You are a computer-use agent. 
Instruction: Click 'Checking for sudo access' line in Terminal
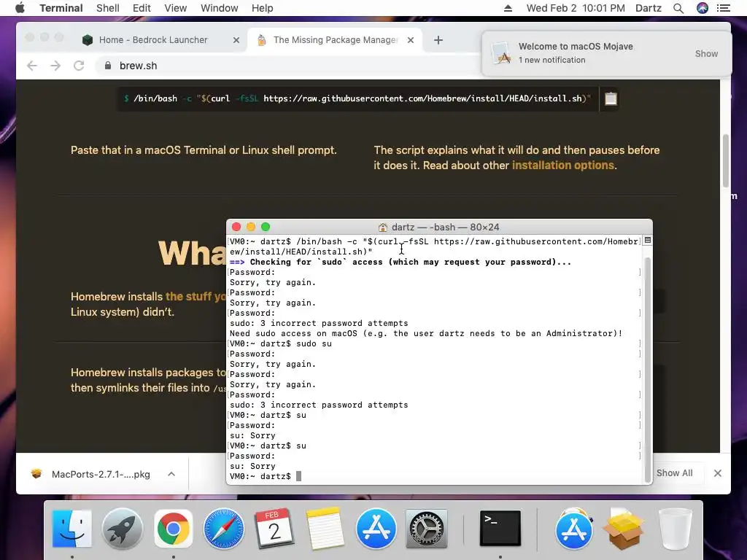point(400,262)
